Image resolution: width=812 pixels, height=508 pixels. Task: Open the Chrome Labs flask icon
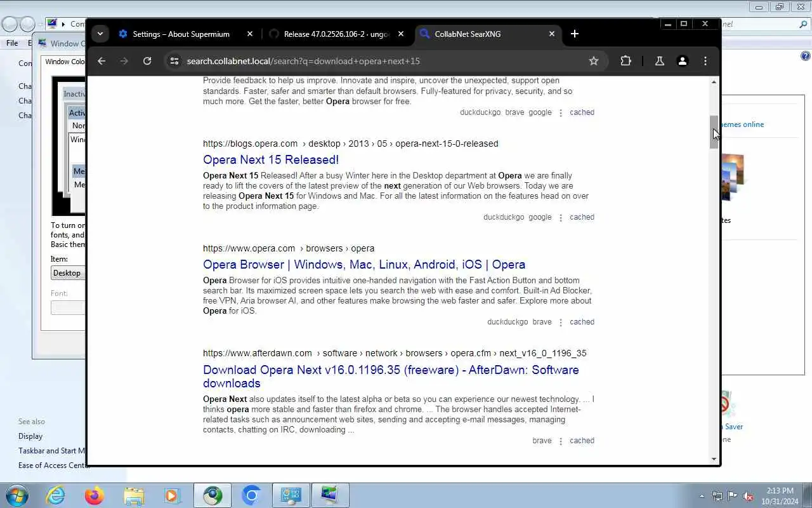coord(660,61)
